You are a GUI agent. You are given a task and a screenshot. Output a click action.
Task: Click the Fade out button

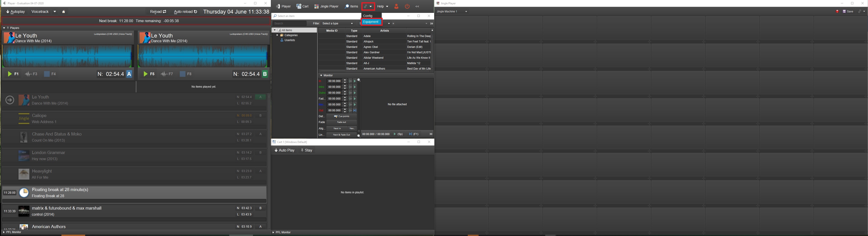[x=341, y=122]
